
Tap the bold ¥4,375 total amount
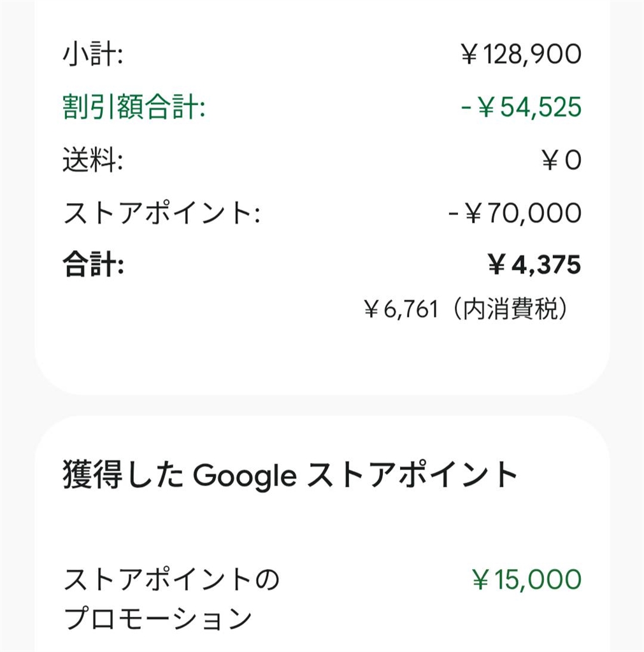[534, 265]
